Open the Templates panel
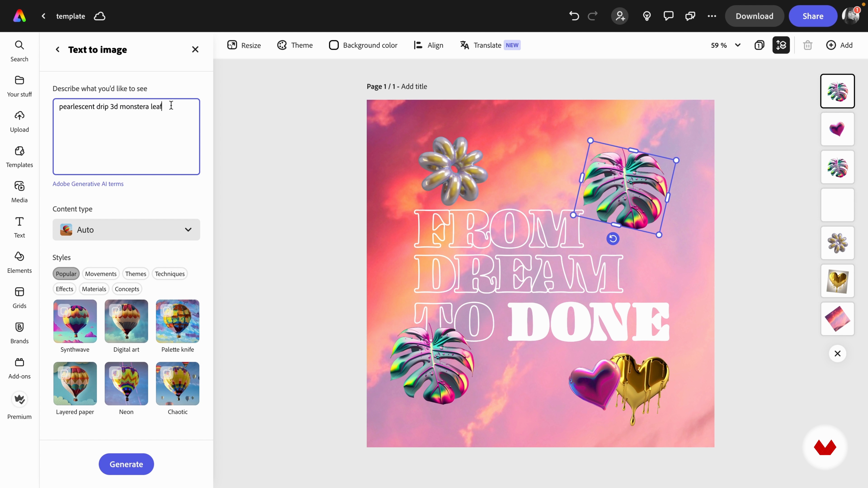Viewport: 868px width, 488px height. point(19,157)
